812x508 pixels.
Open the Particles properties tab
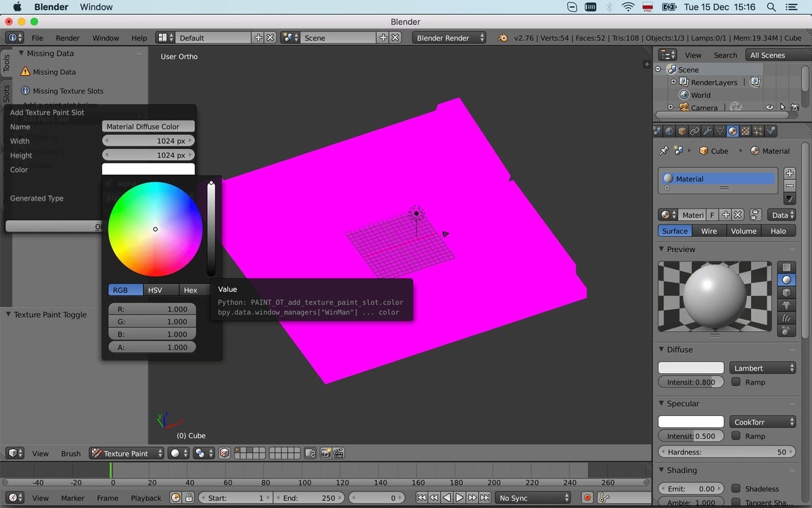(x=757, y=131)
